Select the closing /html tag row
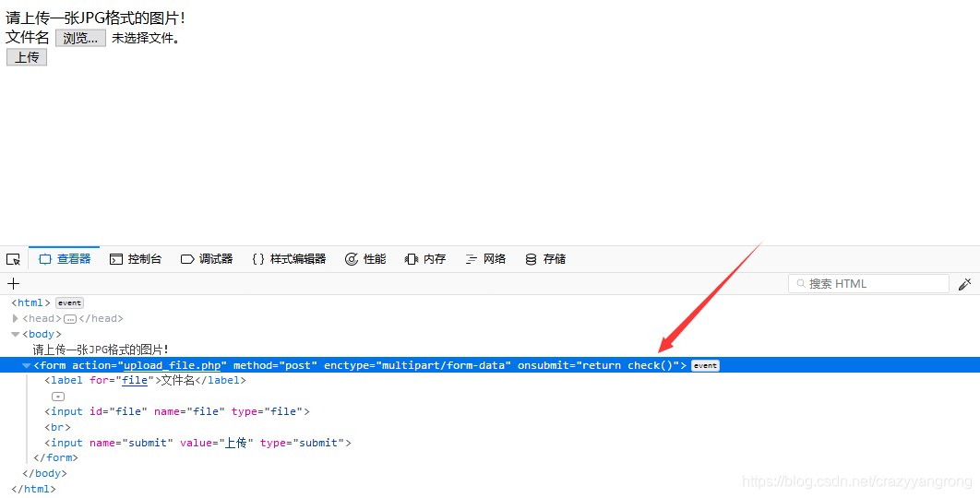Viewport: 980px width, 498px height. 34,490
